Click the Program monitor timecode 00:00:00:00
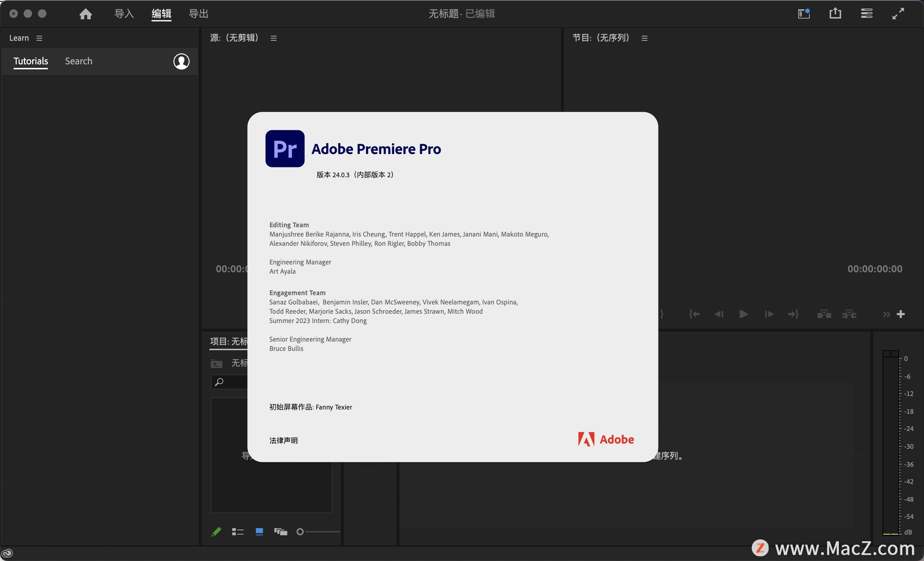The height and width of the screenshot is (561, 924). (874, 269)
